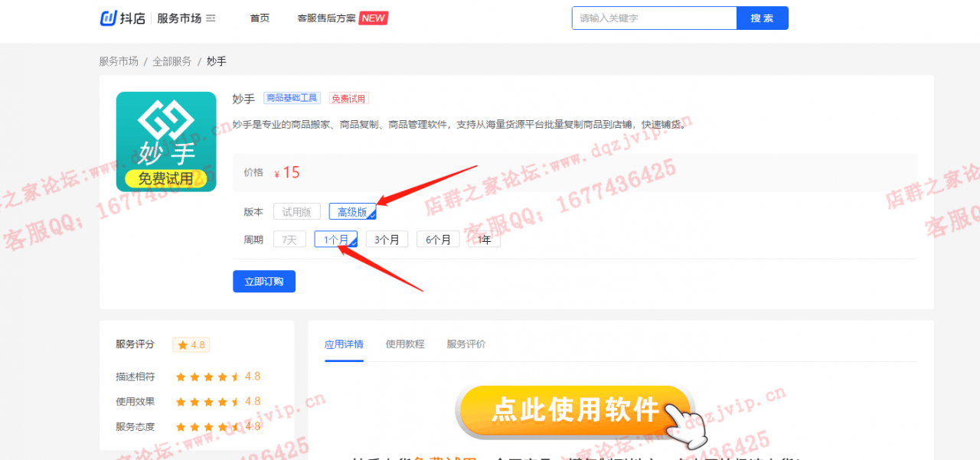Go to the 首页 nav item
Image resolution: width=980 pixels, height=460 pixels.
260,18
